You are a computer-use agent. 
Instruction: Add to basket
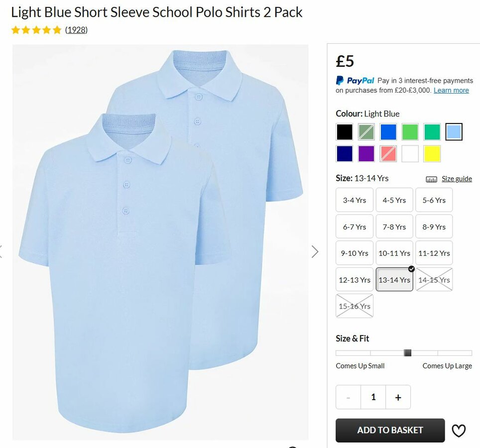pyautogui.click(x=390, y=430)
